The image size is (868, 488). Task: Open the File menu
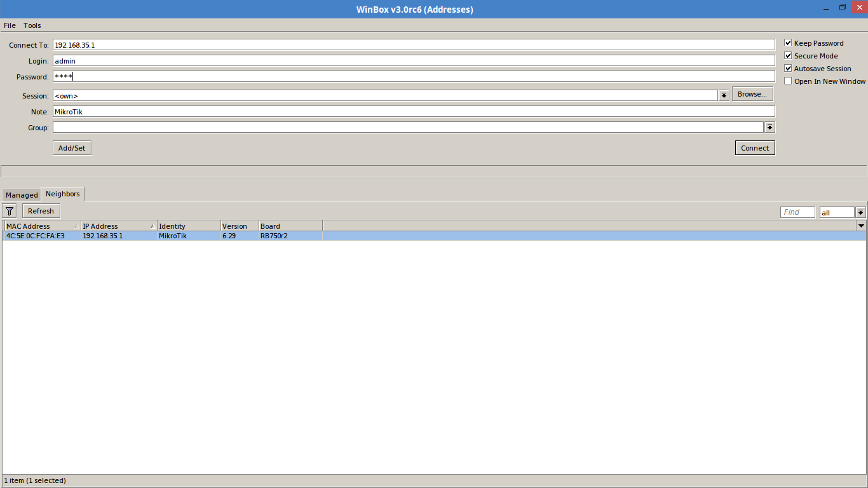point(10,25)
